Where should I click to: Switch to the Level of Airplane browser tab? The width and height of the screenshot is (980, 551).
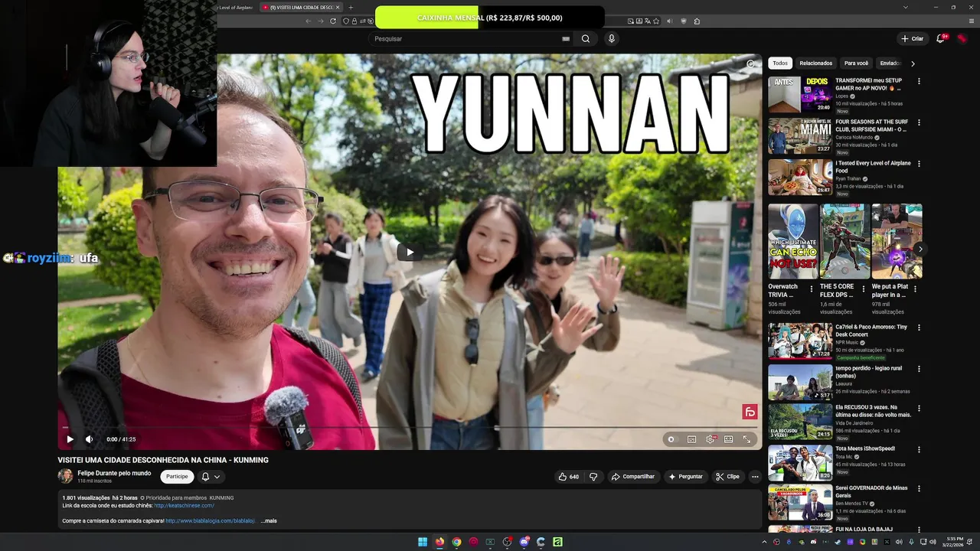point(235,8)
